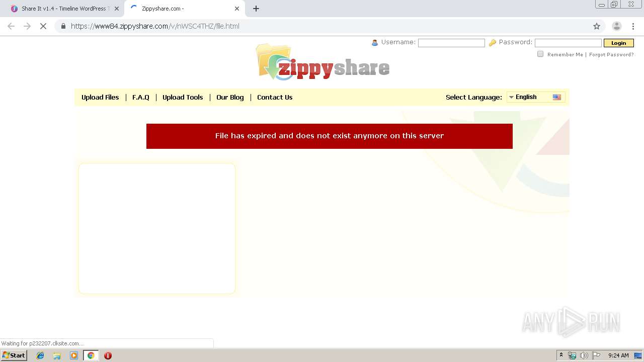
Task: Open the Upload Files menu item
Action: click(x=100, y=97)
